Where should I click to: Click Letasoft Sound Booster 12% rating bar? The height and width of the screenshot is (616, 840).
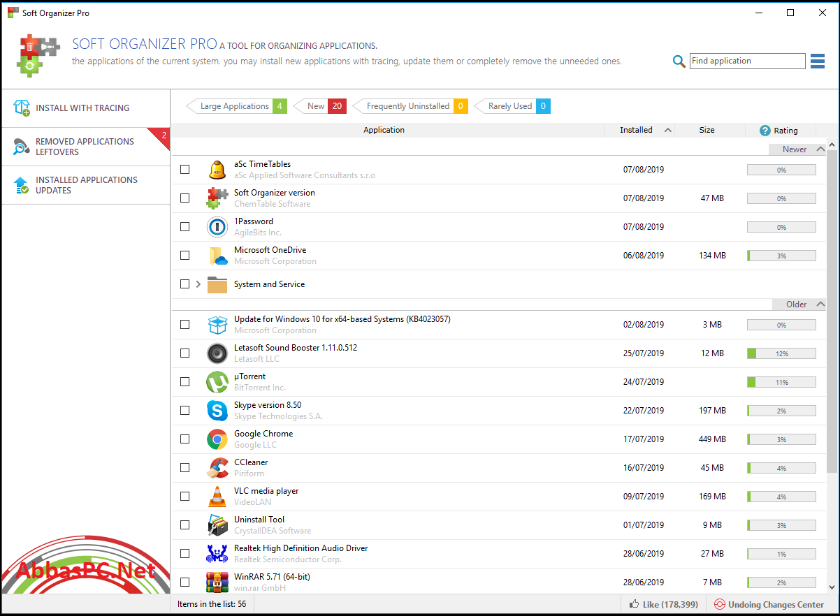point(781,354)
